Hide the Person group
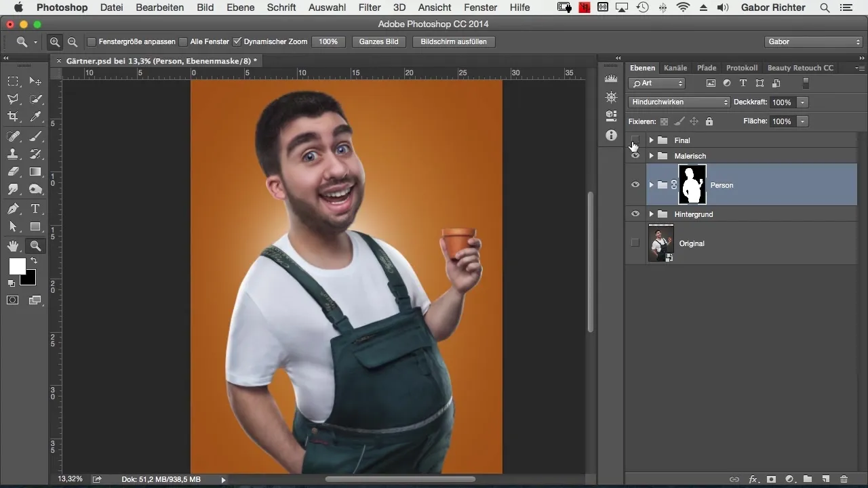The image size is (868, 488). (x=635, y=184)
